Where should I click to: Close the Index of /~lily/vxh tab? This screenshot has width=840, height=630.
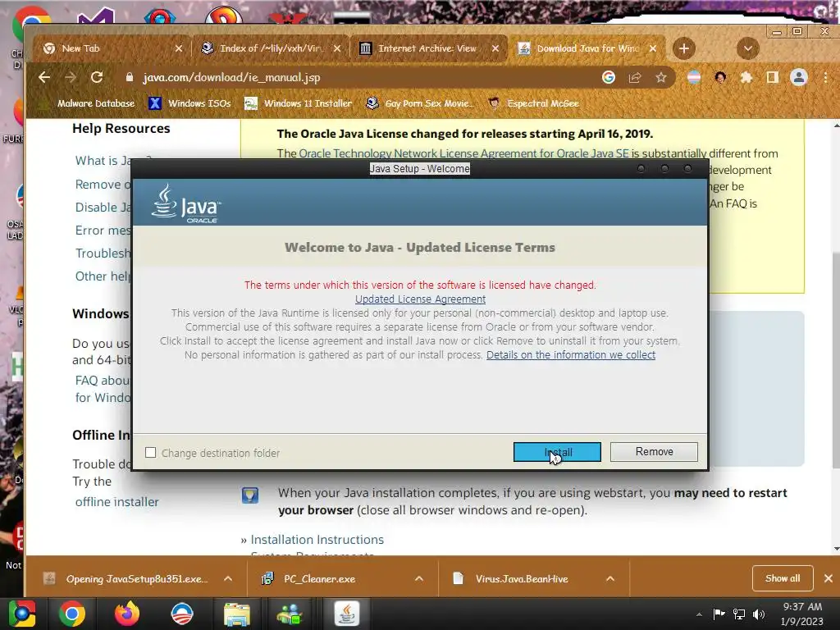337,48
